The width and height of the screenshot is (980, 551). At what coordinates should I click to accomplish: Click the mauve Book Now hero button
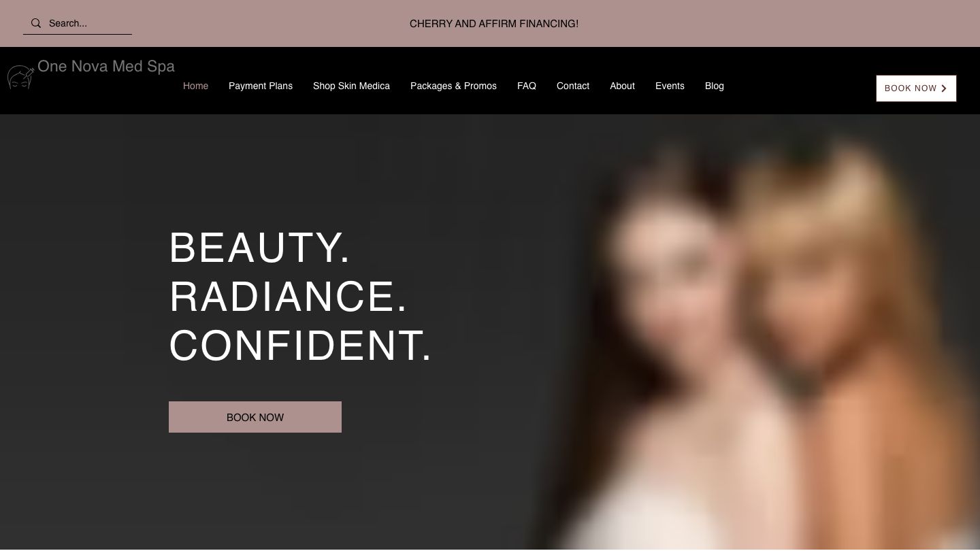coord(255,417)
